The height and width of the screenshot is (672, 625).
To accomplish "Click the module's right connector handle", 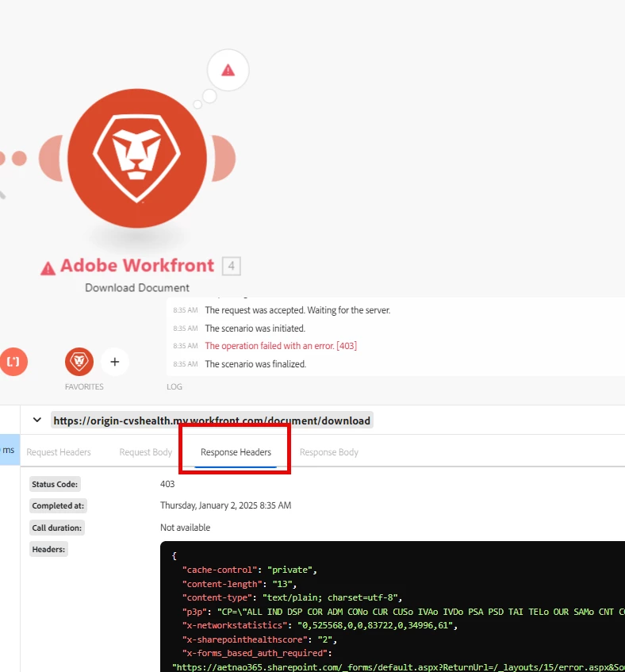I will [x=224, y=158].
